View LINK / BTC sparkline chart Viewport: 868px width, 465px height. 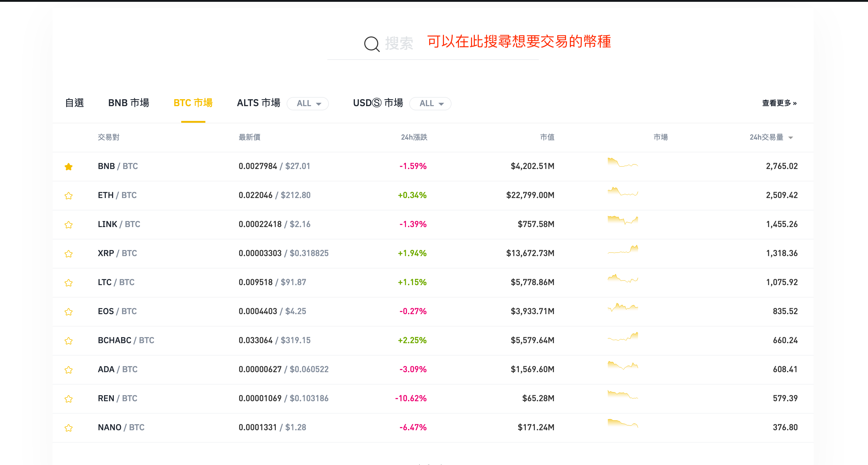tap(623, 220)
